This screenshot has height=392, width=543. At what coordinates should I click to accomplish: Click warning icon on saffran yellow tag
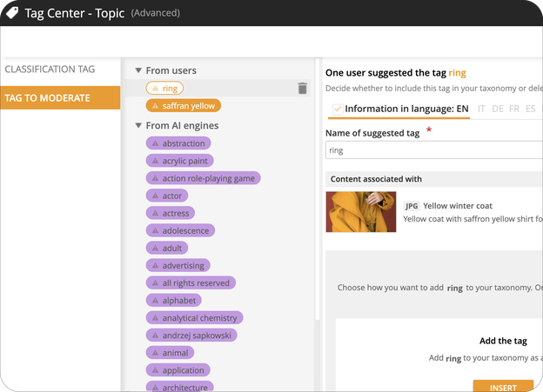pos(155,106)
